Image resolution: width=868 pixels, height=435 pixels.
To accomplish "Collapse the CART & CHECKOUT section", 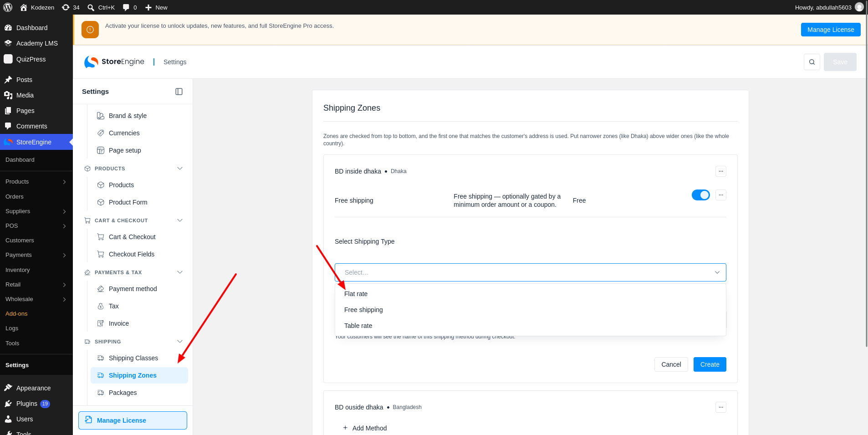I will click(x=180, y=220).
